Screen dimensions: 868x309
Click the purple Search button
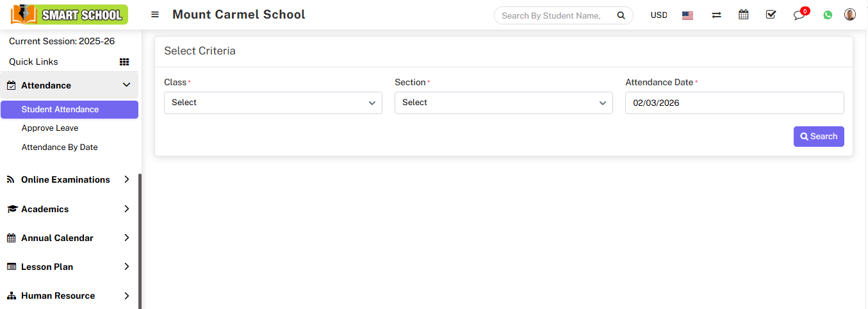(x=818, y=137)
